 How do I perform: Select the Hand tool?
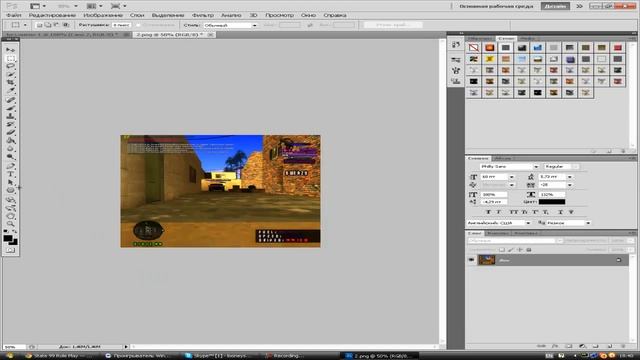tap(11, 216)
